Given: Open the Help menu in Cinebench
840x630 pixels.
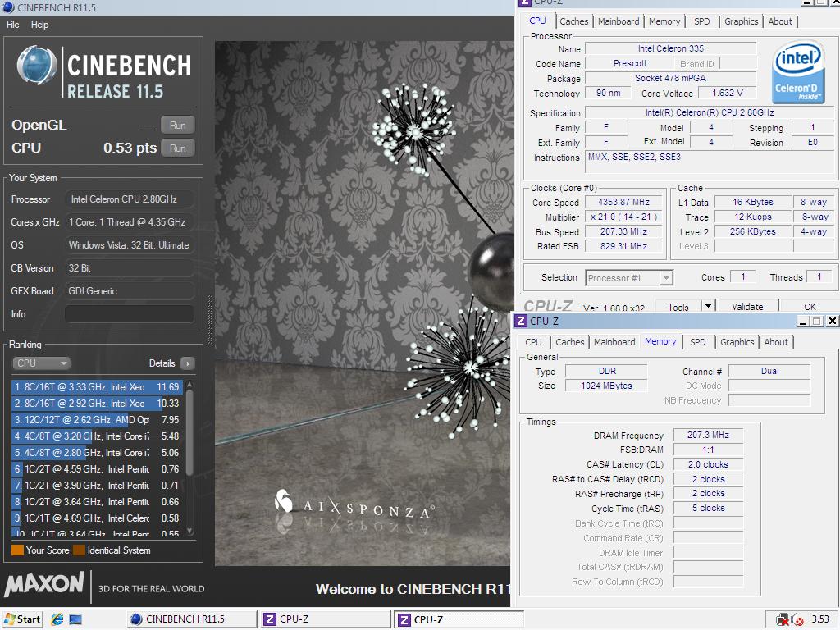Looking at the screenshot, I should coord(39,25).
